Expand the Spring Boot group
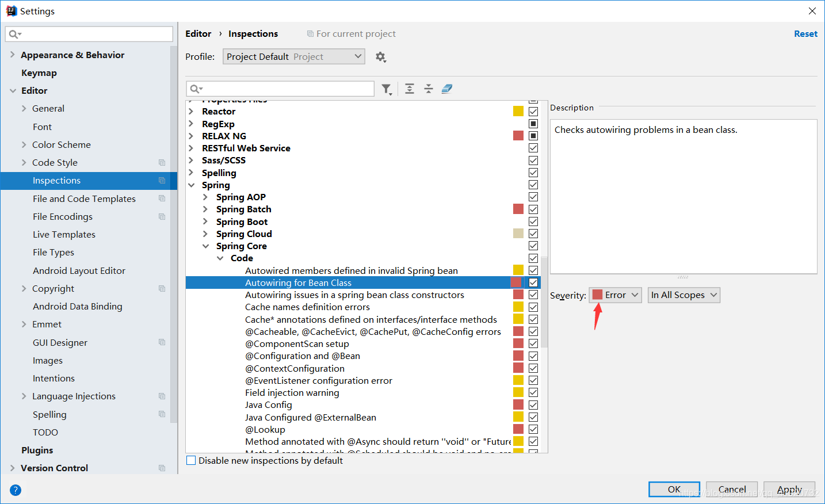This screenshot has height=504, width=825. 205,222
